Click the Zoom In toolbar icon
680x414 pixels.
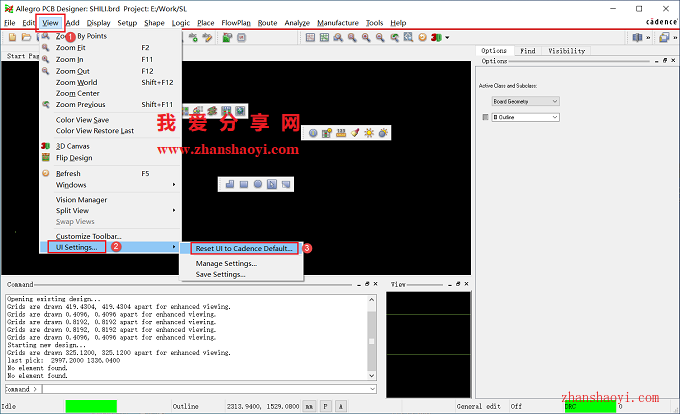coord(366,38)
